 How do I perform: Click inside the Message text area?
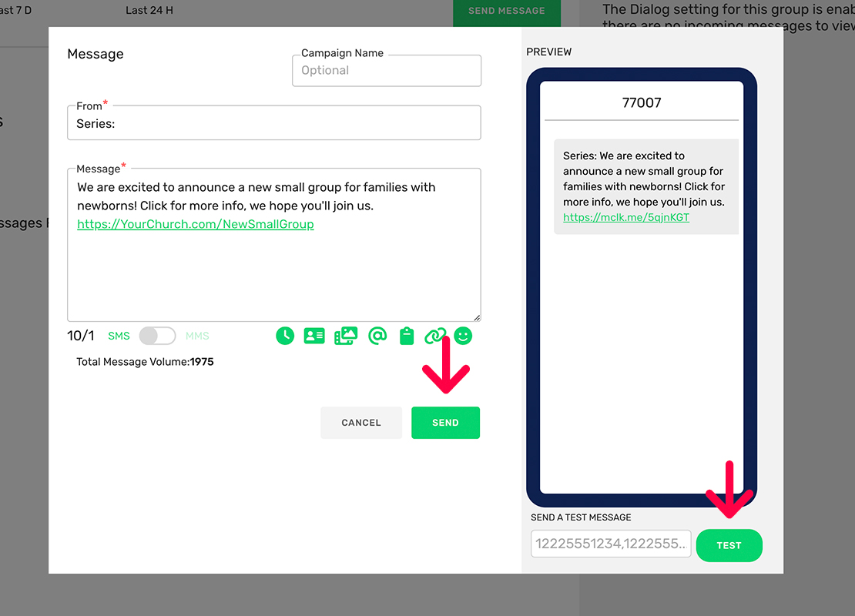click(x=273, y=269)
